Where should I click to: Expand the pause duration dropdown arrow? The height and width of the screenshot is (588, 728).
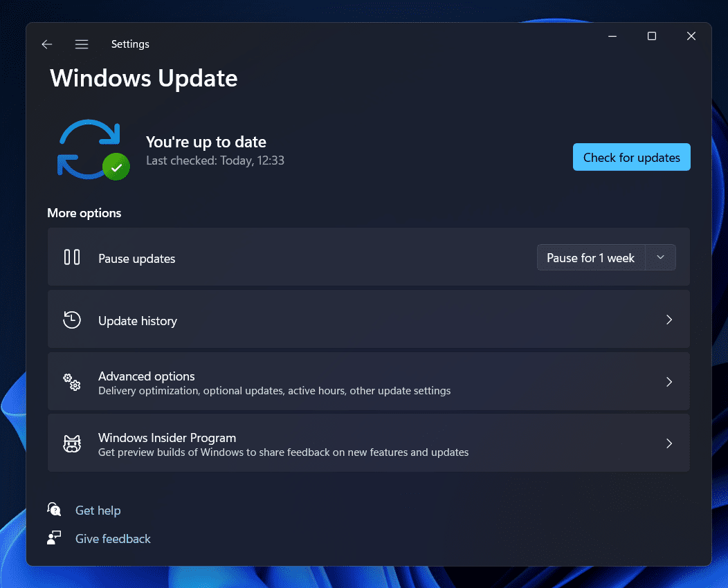(660, 257)
